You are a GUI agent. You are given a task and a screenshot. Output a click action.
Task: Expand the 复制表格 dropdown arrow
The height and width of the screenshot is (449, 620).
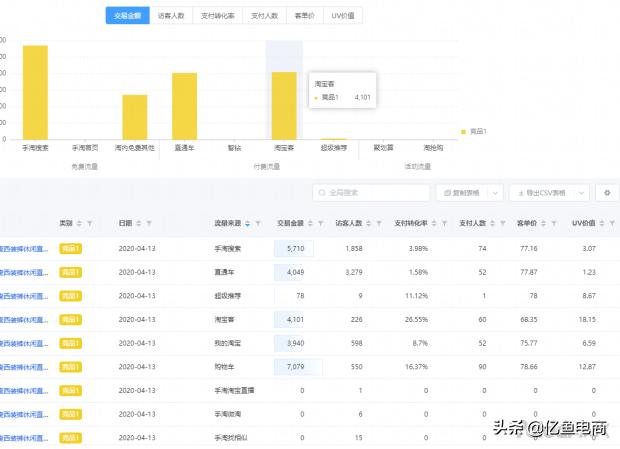tap(495, 193)
